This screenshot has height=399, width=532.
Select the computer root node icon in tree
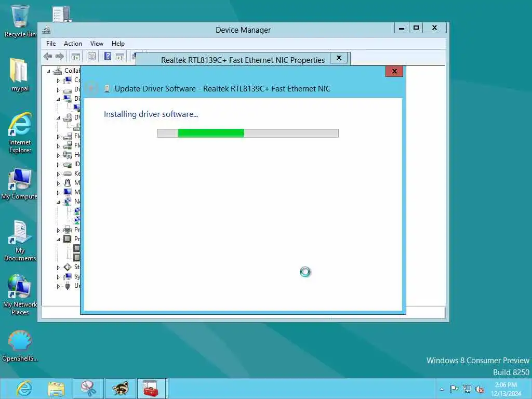pyautogui.click(x=58, y=71)
